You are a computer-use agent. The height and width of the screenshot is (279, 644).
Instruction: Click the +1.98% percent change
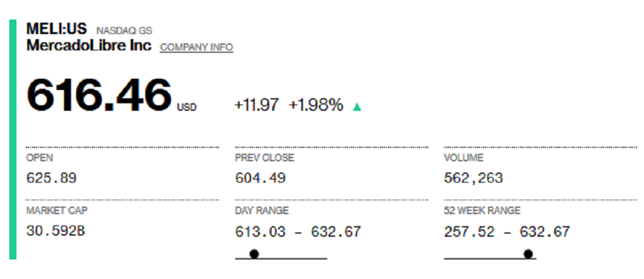pyautogui.click(x=316, y=105)
